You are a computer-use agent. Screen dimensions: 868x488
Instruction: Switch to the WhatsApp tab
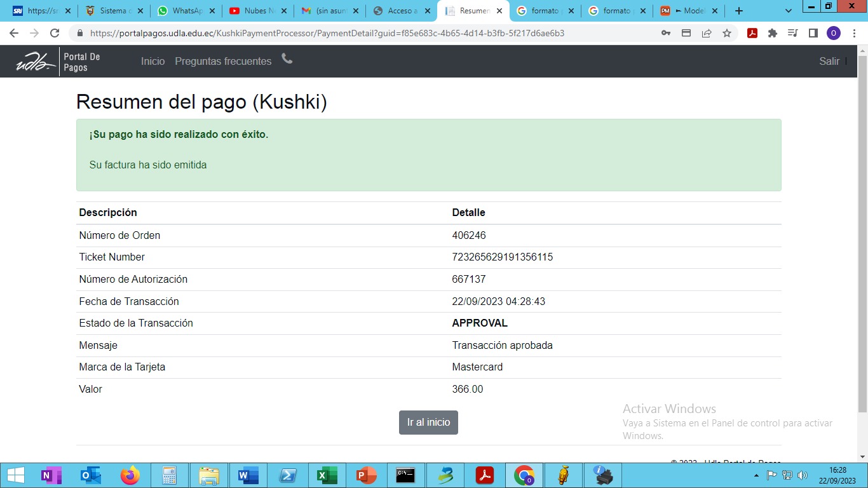(186, 11)
